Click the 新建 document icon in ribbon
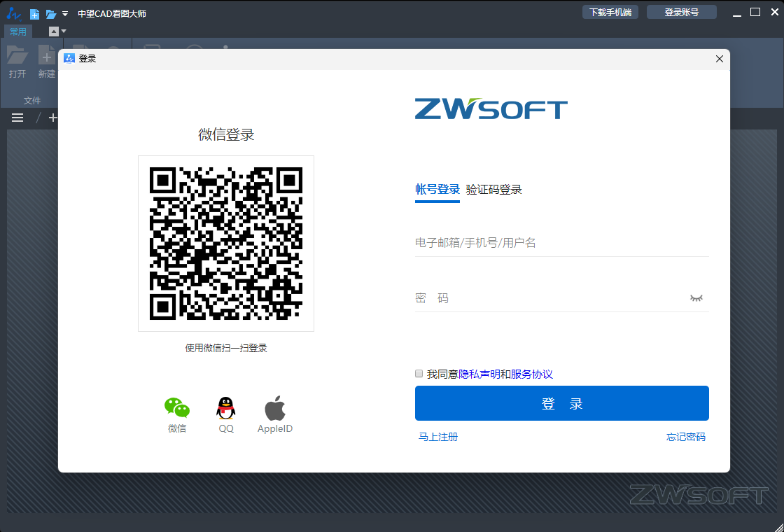784x532 pixels. click(46, 55)
